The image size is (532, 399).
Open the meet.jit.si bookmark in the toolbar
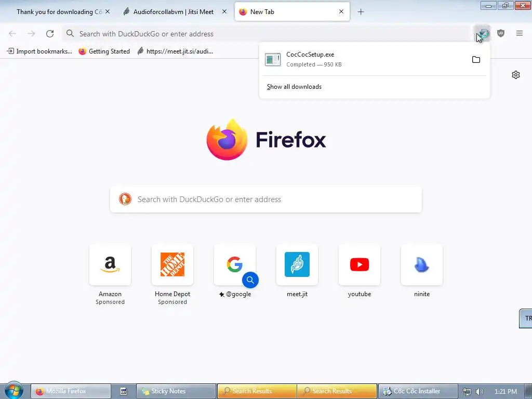pos(175,51)
